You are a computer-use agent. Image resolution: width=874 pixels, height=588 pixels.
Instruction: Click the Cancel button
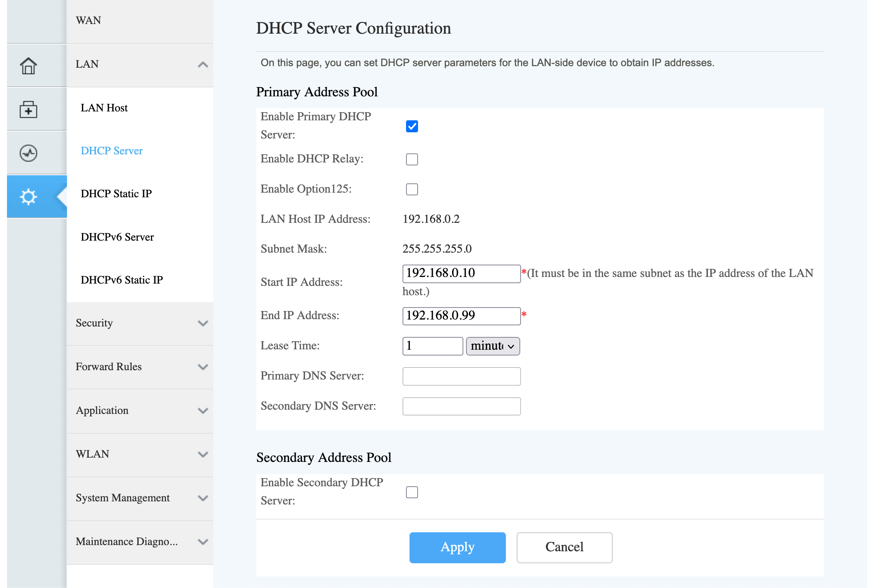click(x=564, y=547)
